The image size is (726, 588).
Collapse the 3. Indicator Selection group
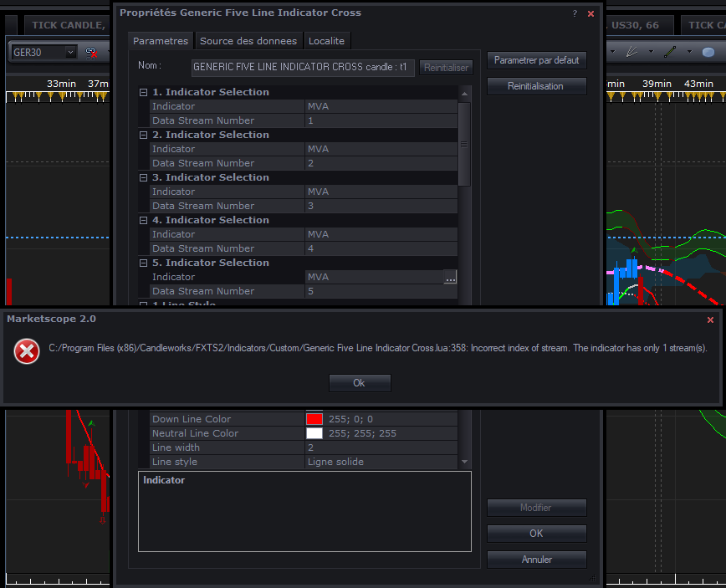click(x=144, y=178)
